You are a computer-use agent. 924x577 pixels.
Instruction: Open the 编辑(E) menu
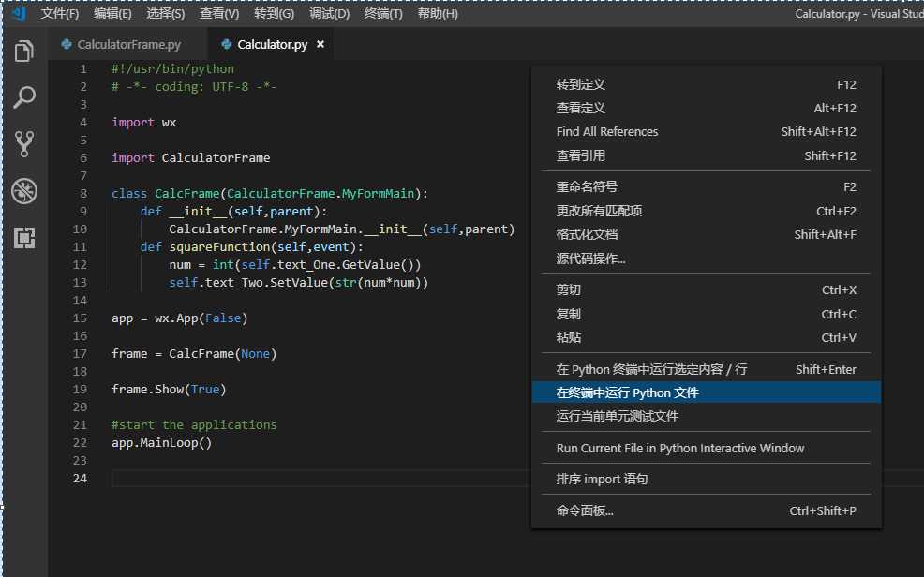pyautogui.click(x=112, y=13)
